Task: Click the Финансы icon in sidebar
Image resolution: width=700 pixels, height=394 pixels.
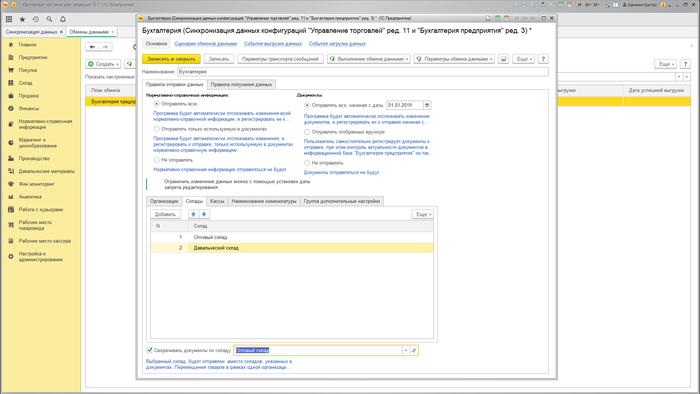Action: (11, 108)
